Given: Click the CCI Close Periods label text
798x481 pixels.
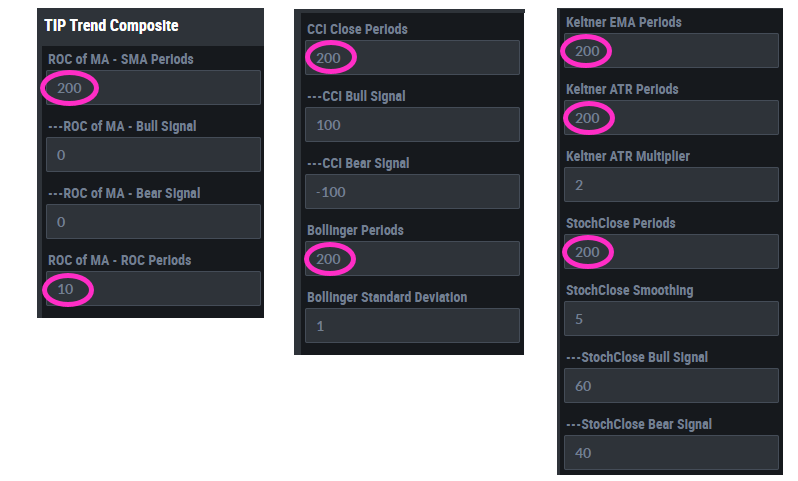Looking at the screenshot, I should click(357, 30).
